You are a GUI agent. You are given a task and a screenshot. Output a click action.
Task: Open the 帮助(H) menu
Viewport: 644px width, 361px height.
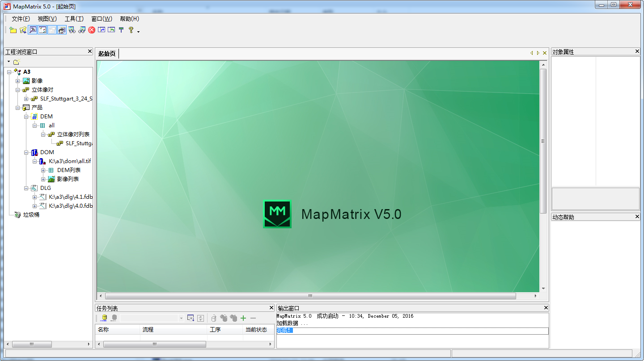(130, 19)
